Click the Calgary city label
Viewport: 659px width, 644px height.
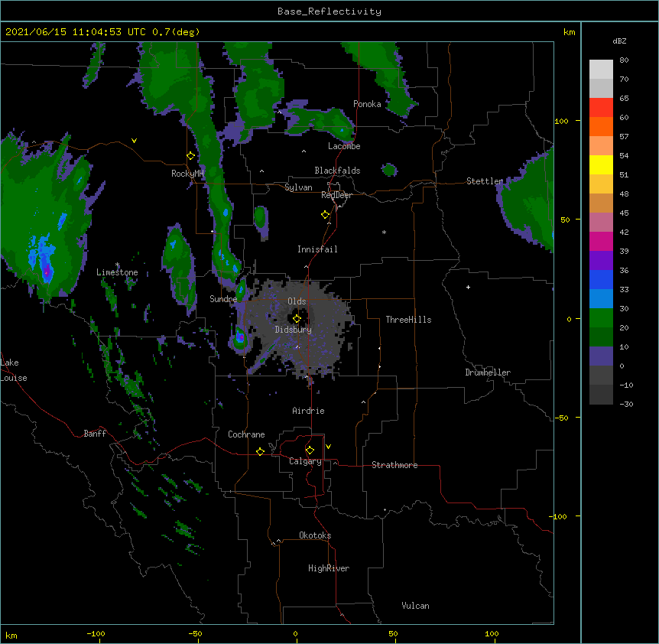tap(305, 461)
